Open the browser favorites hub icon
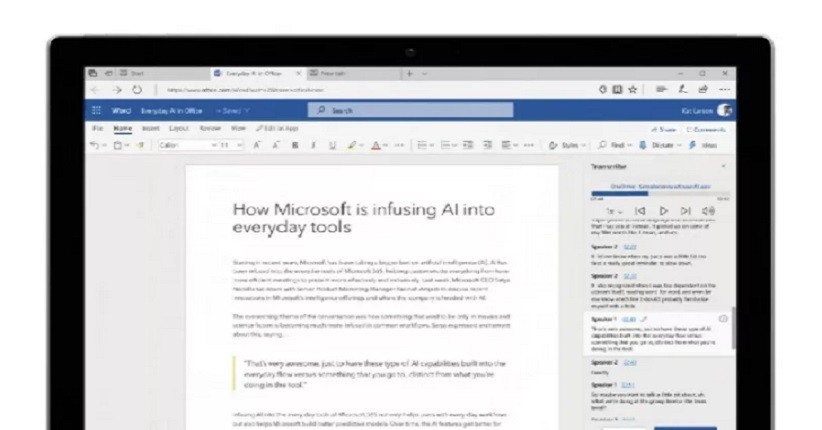Viewport: 822px width, 430px height. 662,90
